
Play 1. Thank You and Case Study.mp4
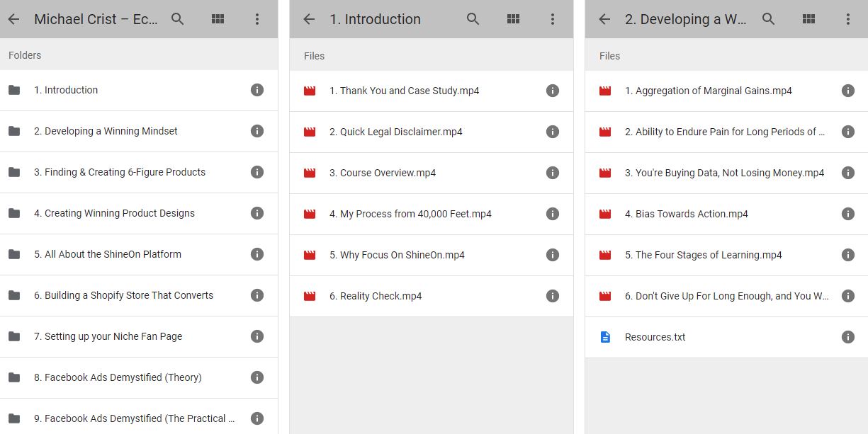tap(432, 91)
